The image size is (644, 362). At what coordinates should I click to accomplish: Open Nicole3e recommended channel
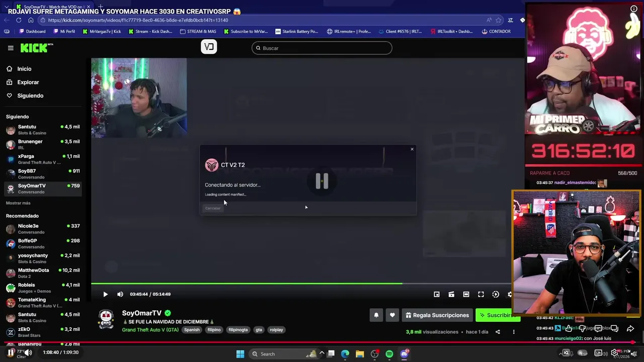coord(43,229)
